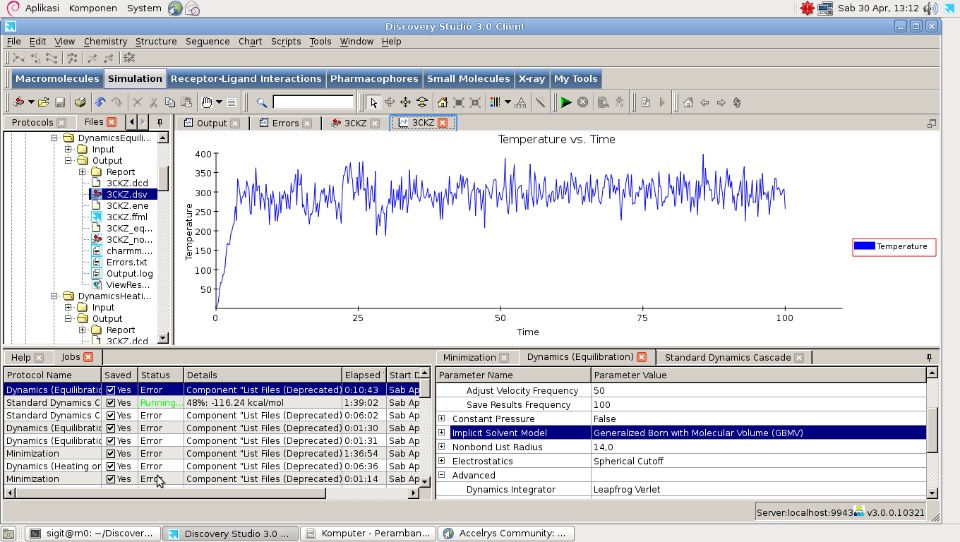Click the green Run protocol arrow
Image resolution: width=960 pixels, height=542 pixels.
click(566, 102)
